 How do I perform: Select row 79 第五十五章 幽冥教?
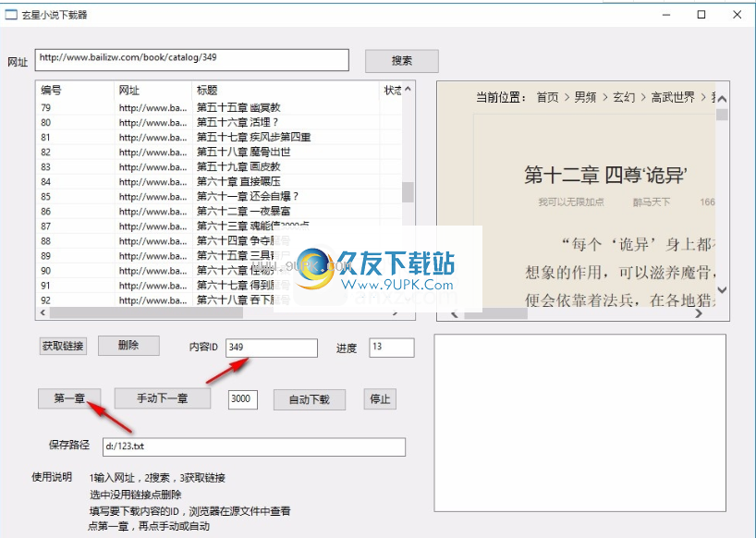219,107
